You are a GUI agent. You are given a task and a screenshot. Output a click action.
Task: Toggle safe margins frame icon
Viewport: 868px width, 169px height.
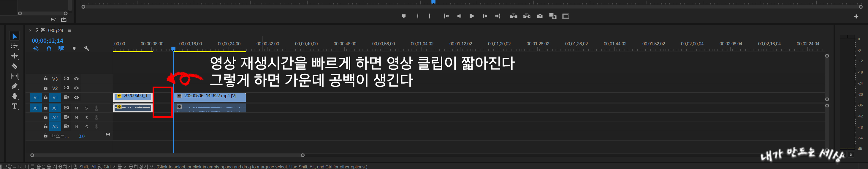click(x=566, y=16)
